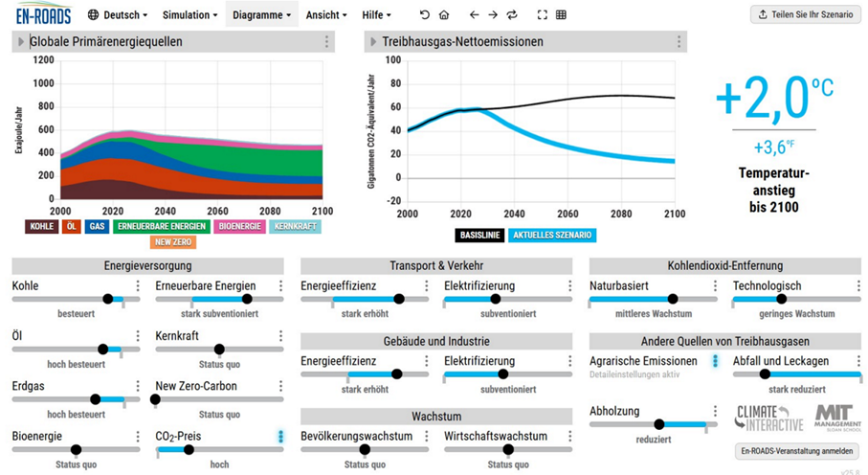Toggle the ERNEUERBARE ENERGIEN legend entry
The height and width of the screenshot is (475, 868).
(x=162, y=226)
